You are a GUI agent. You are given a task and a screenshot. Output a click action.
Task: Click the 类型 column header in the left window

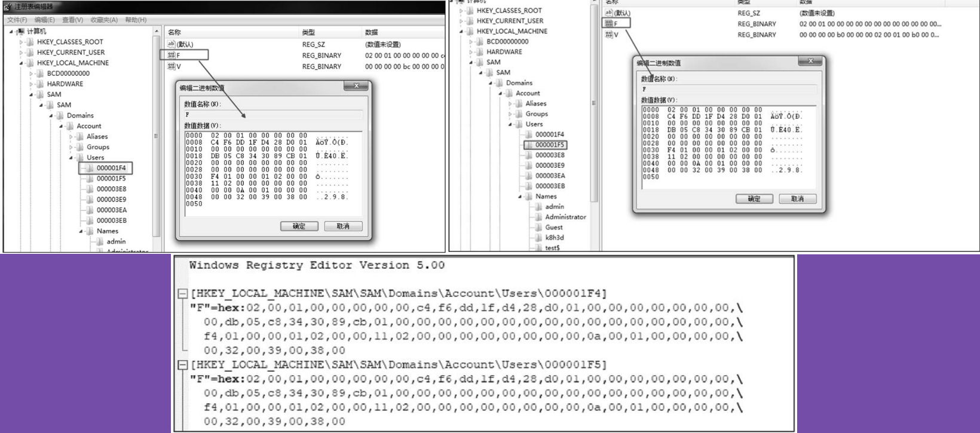pyautogui.click(x=330, y=32)
